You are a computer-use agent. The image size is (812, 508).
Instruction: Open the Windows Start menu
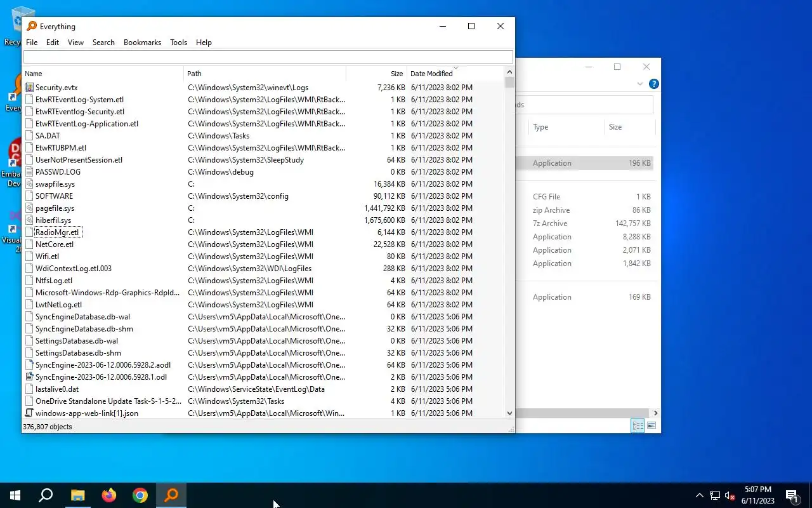(x=15, y=495)
